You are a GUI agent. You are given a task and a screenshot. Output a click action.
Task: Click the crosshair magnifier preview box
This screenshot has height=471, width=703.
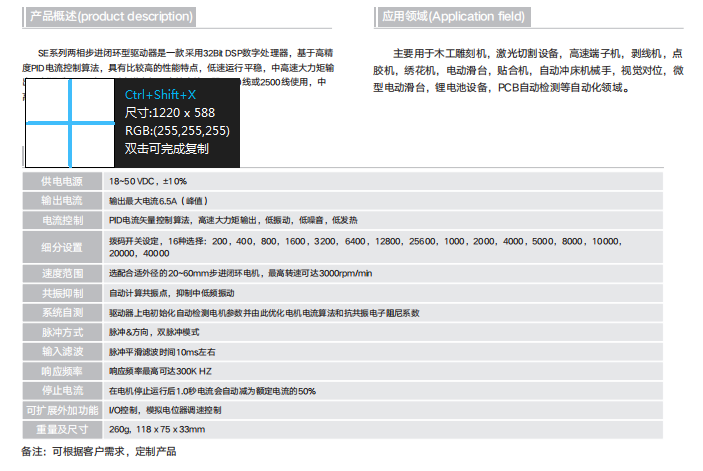click(70, 123)
